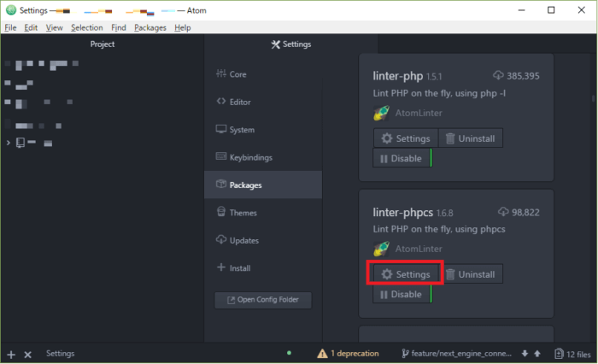This screenshot has width=598, height=364.
Task: Disable the linter-php package
Action: click(x=402, y=158)
